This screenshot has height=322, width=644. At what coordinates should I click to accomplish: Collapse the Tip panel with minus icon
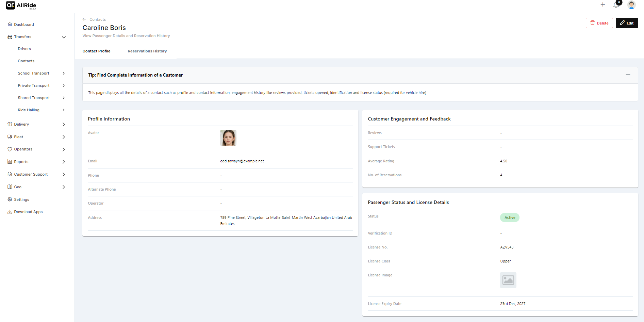point(628,75)
